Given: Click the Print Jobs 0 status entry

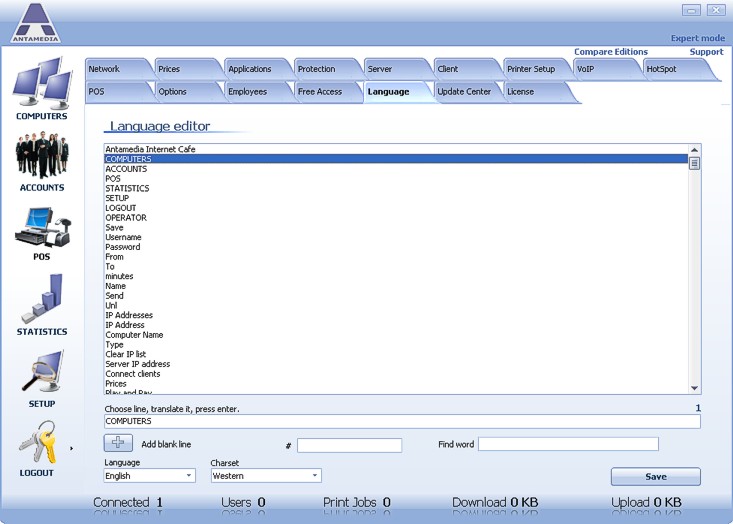Looking at the screenshot, I should point(357,502).
